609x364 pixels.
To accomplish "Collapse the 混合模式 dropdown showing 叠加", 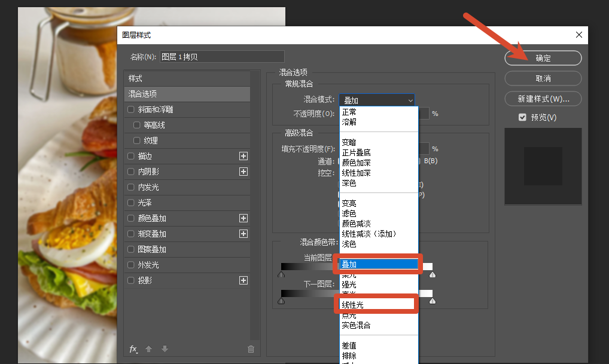I will click(x=377, y=100).
